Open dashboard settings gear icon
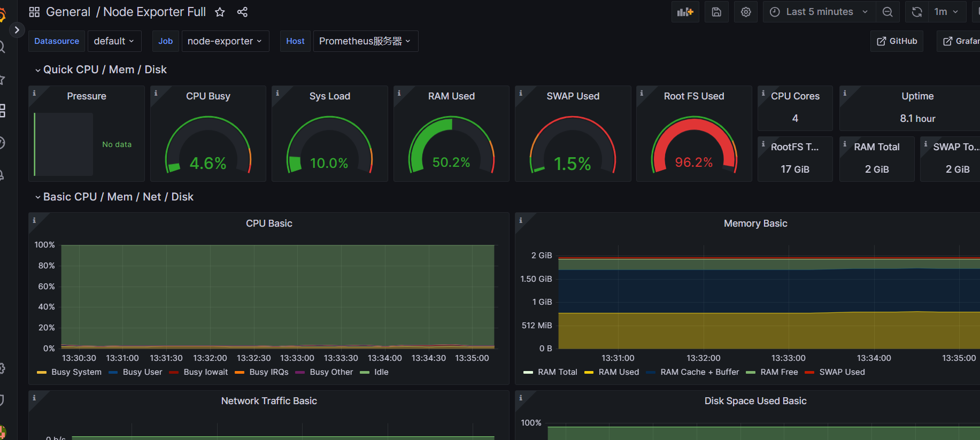Viewport: 980px width, 440px height. 746,12
